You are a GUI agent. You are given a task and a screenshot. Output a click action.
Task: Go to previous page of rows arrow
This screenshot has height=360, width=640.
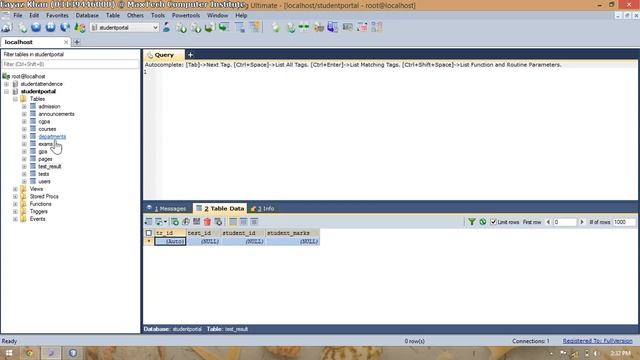click(548, 222)
